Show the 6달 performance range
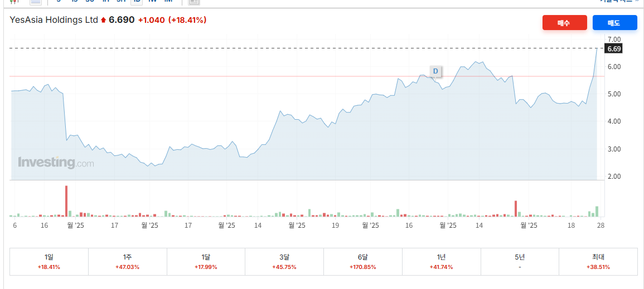The image size is (644, 289). pyautogui.click(x=362, y=262)
